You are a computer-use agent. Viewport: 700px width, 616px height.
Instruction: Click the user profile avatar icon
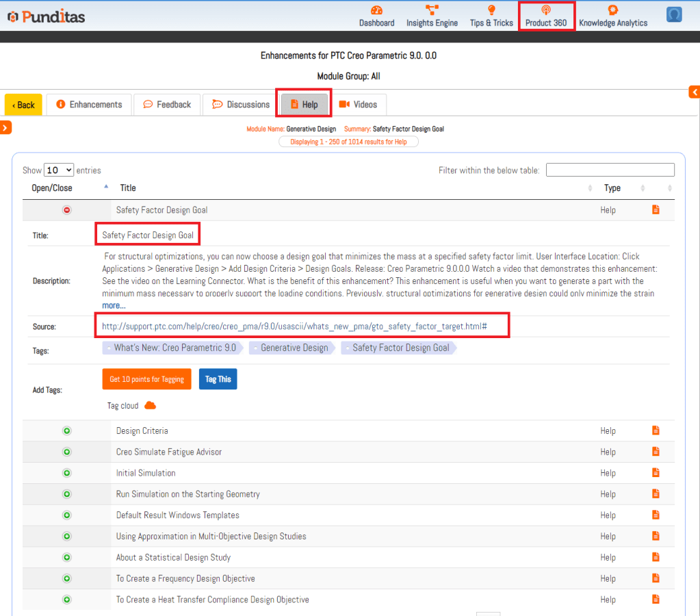point(674,14)
